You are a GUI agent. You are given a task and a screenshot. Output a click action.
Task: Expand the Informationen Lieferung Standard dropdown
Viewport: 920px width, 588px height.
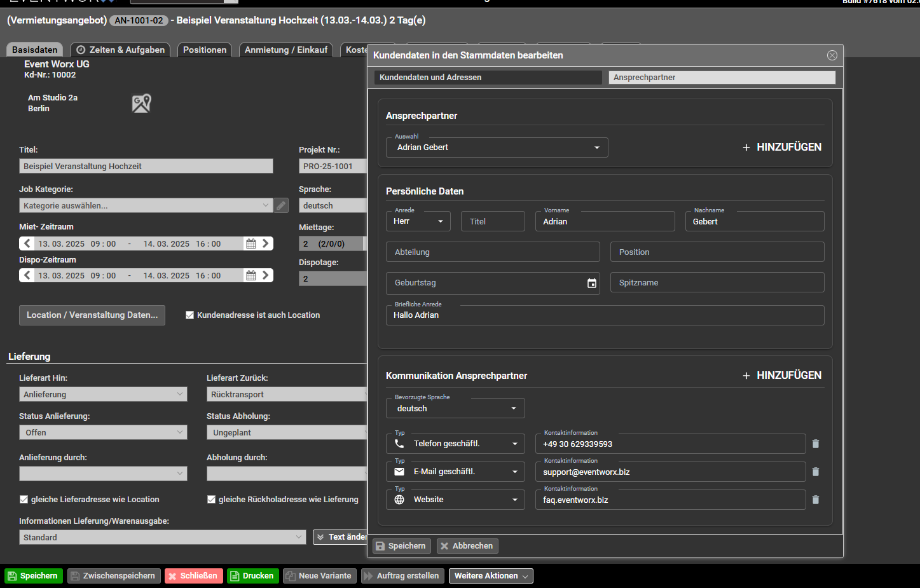(163, 537)
